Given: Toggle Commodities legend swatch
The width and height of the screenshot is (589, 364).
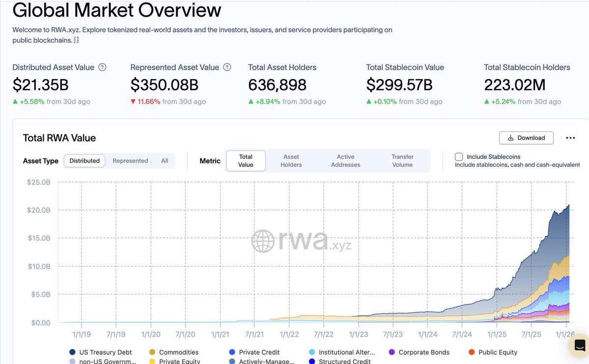Looking at the screenshot, I should pos(152,352).
